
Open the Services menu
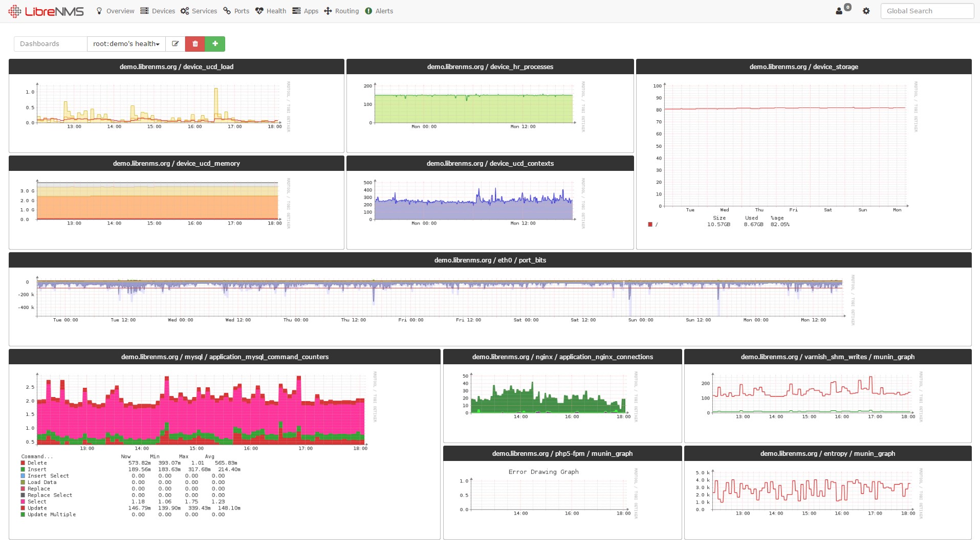(x=199, y=11)
